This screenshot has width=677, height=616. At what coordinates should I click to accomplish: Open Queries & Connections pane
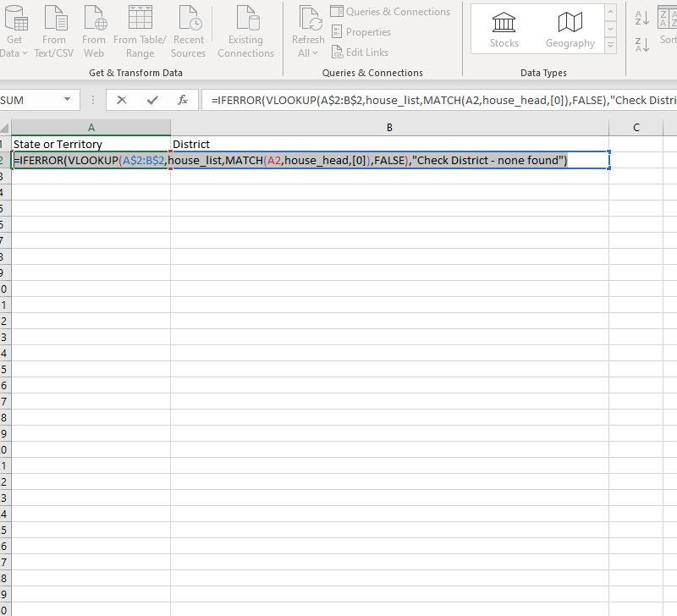coord(390,12)
